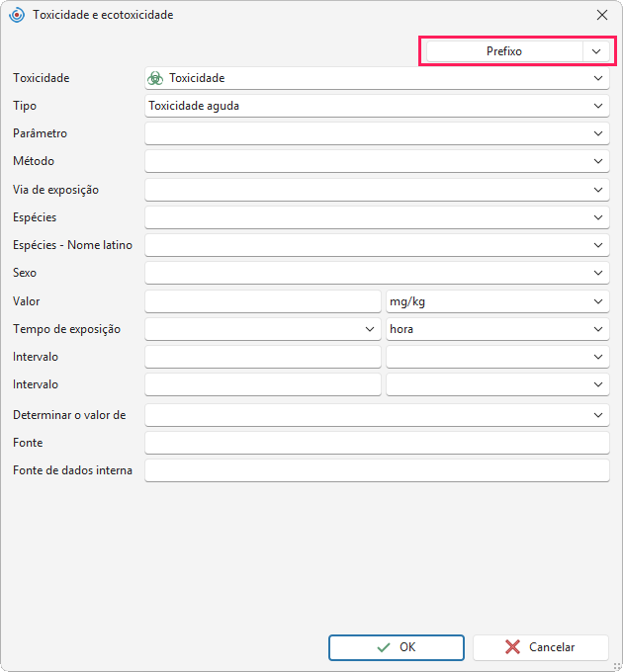
Task: Expand Determinar o valor de dropdown
Action: [x=377, y=415]
